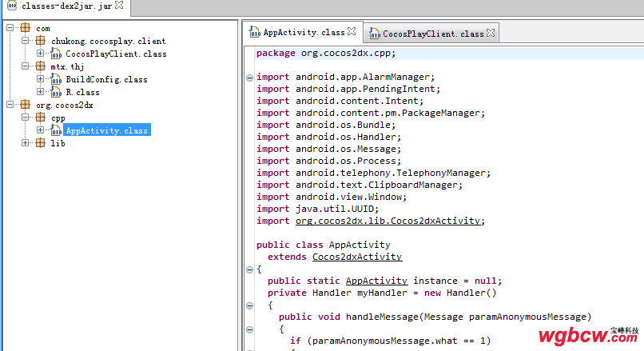Collapse the org.cocos2dx package node

tap(10, 105)
